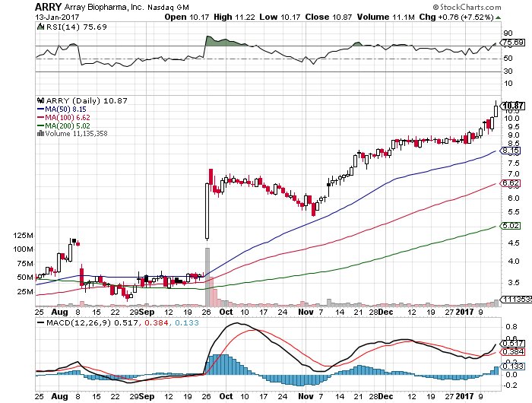This screenshot has height=403, width=532.
Task: Click 'Nov' on the price chart date axis
Action: [x=306, y=312]
